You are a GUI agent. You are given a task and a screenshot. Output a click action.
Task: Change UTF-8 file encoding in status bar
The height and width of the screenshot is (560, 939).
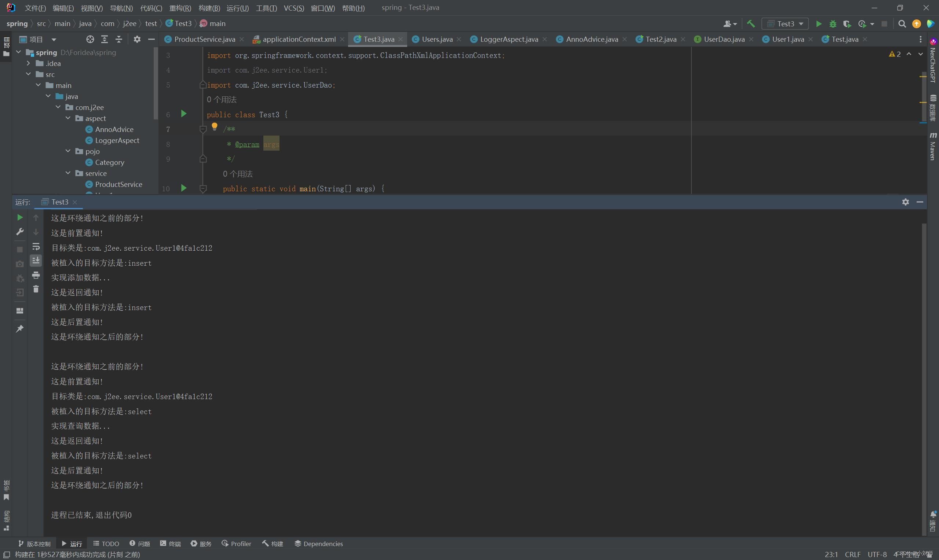coord(877,554)
